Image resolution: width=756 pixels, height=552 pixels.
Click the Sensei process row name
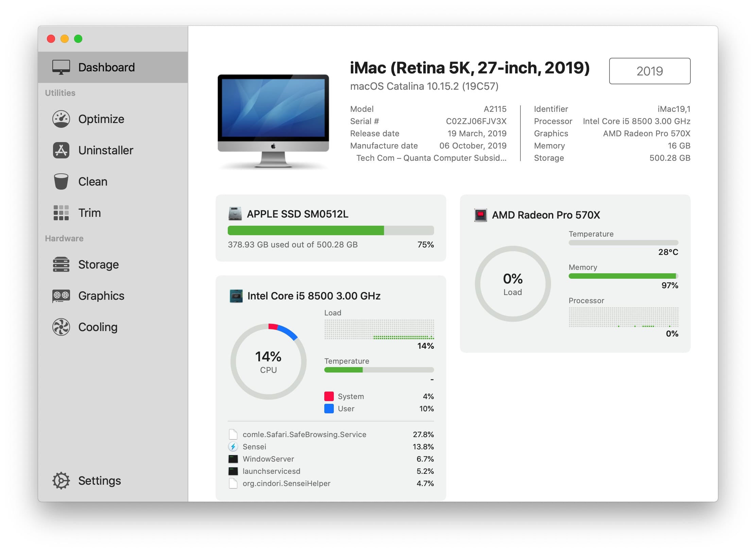254,447
